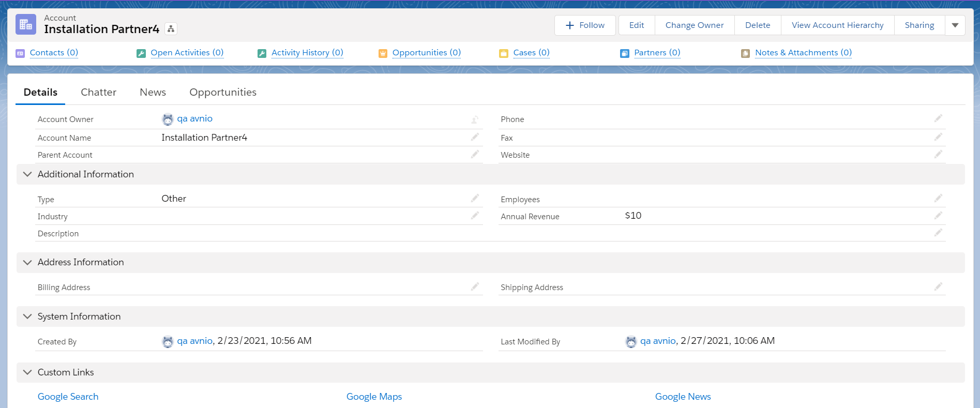Click edit pencil next to Account Name
Viewport: 980px width, 408px height.
click(x=475, y=137)
